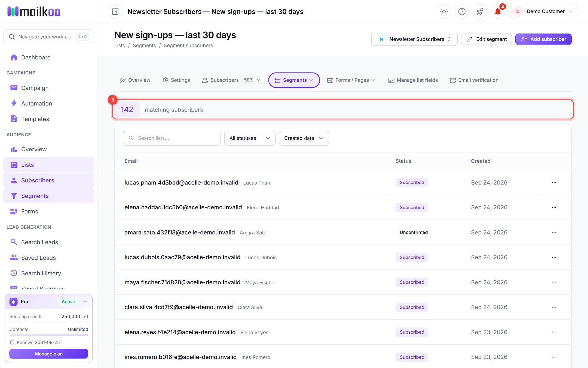Collapse the sidebar panel toggle icon
588x368 pixels.
pos(115,11)
